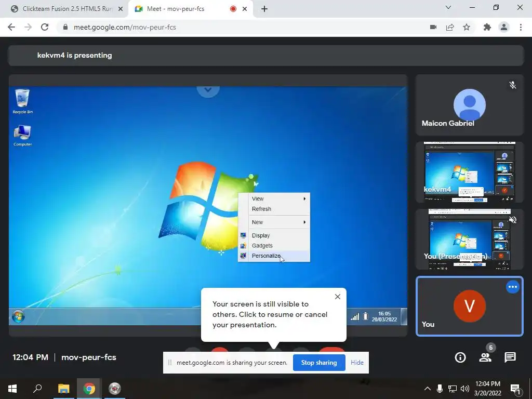Close the Meet tab
Image resolution: width=532 pixels, height=399 pixels.
click(x=245, y=9)
